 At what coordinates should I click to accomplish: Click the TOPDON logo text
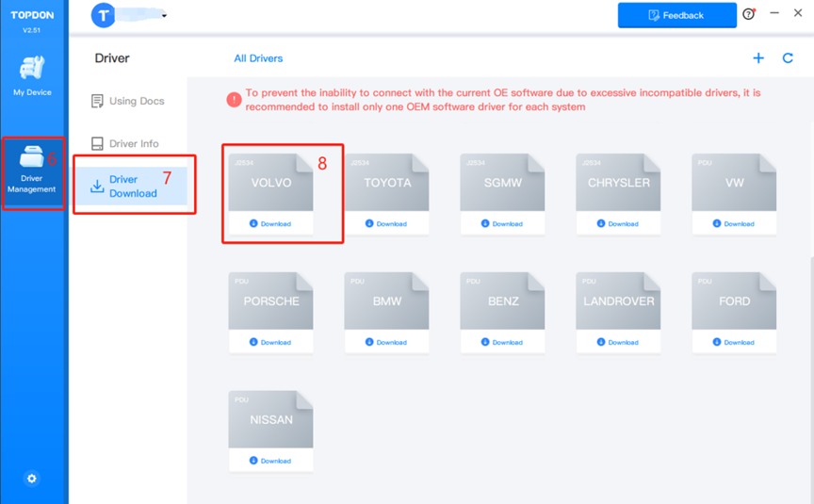[32, 15]
